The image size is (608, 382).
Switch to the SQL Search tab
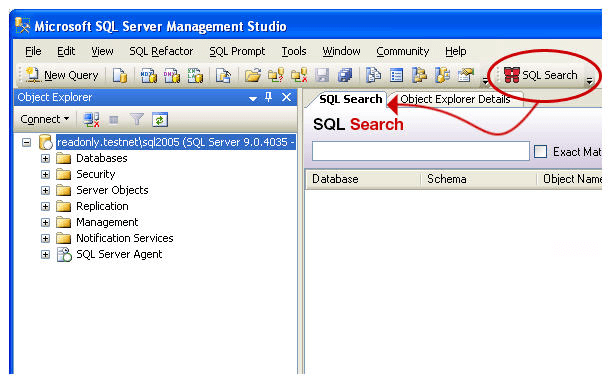pyautogui.click(x=350, y=99)
